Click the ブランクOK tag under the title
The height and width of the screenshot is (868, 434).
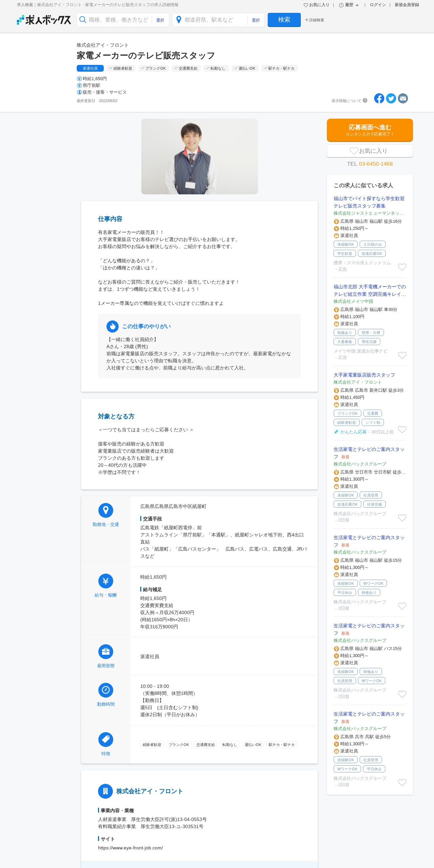(x=153, y=68)
